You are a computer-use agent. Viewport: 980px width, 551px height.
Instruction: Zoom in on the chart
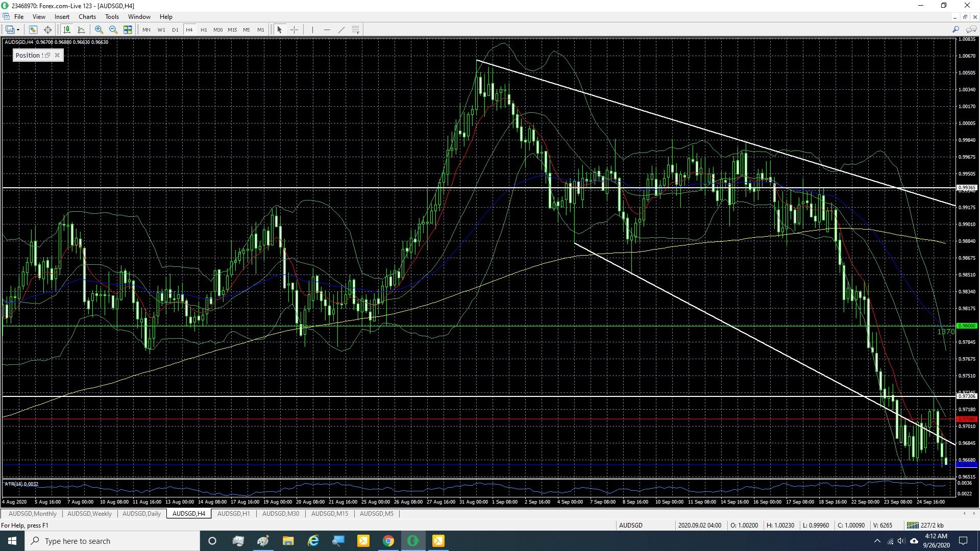pyautogui.click(x=99, y=30)
